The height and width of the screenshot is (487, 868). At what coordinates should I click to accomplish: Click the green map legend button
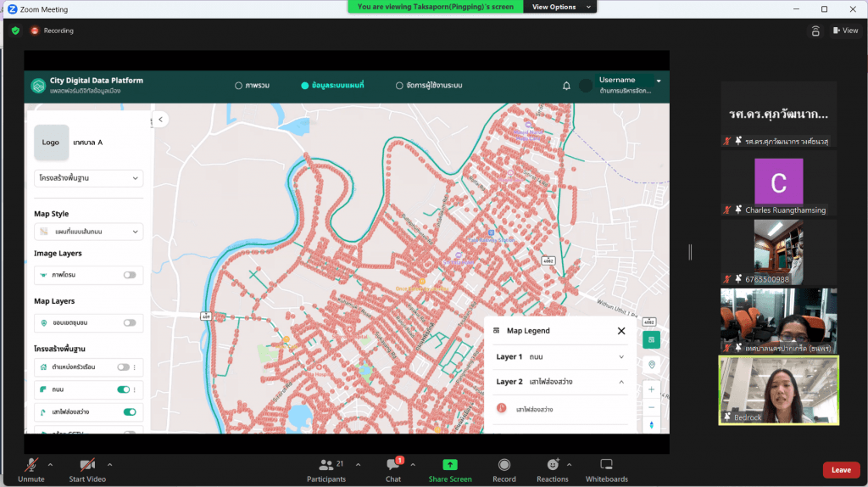(652, 339)
